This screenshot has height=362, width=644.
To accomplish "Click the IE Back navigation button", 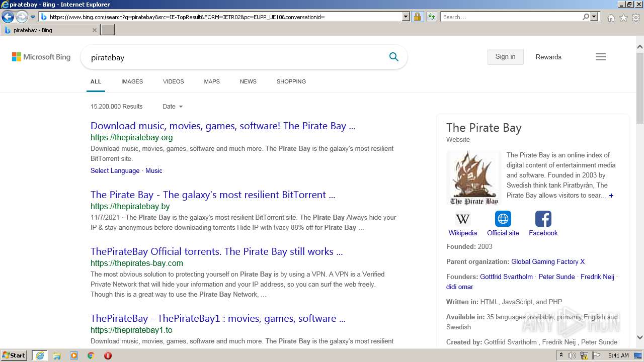I will click(x=8, y=17).
